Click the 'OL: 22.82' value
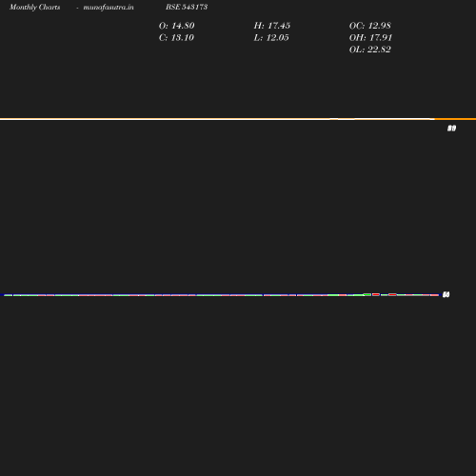This screenshot has height=476, width=476. point(370,50)
